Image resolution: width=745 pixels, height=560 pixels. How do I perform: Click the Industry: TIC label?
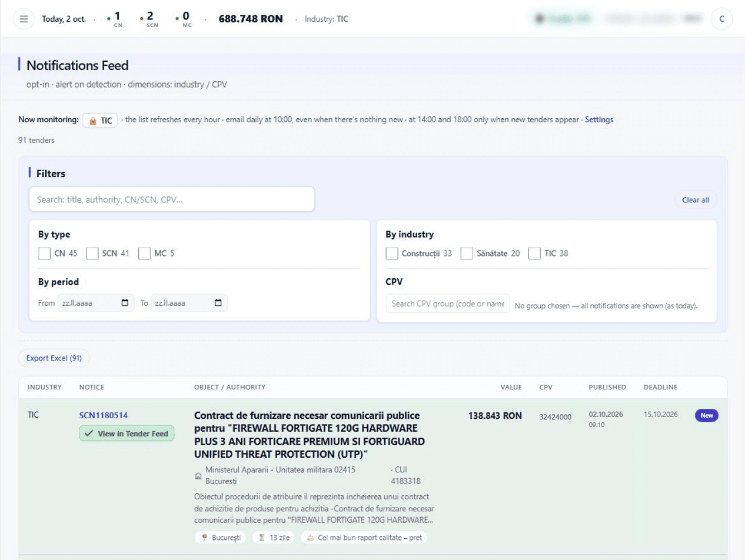(x=327, y=19)
